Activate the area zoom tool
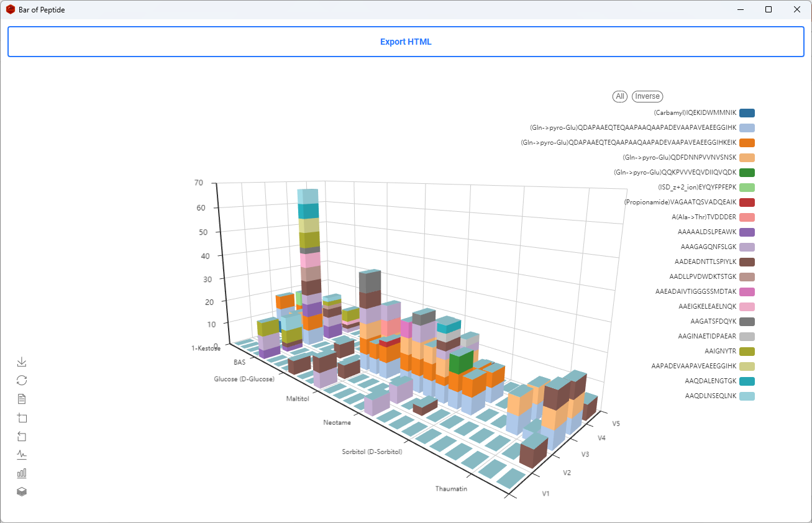The image size is (812, 523). pos(22,417)
